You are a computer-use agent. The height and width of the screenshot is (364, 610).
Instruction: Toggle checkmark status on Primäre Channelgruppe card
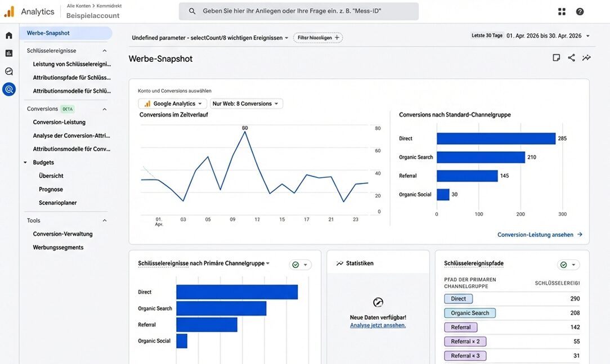[299, 265]
